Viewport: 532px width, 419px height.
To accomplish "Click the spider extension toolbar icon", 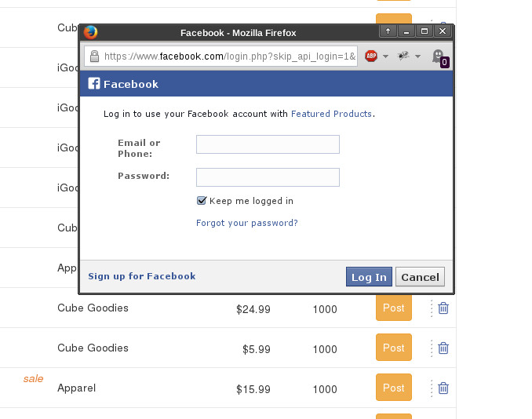I will 403,56.
